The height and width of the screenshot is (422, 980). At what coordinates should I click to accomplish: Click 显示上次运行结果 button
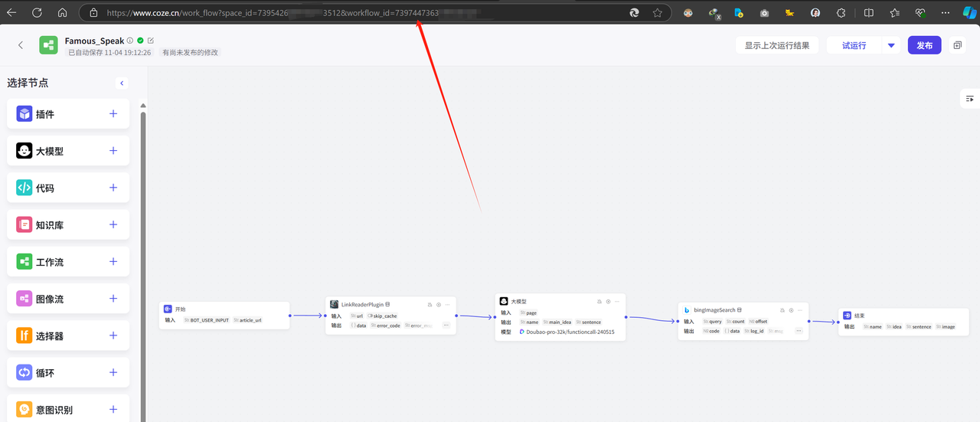777,45
